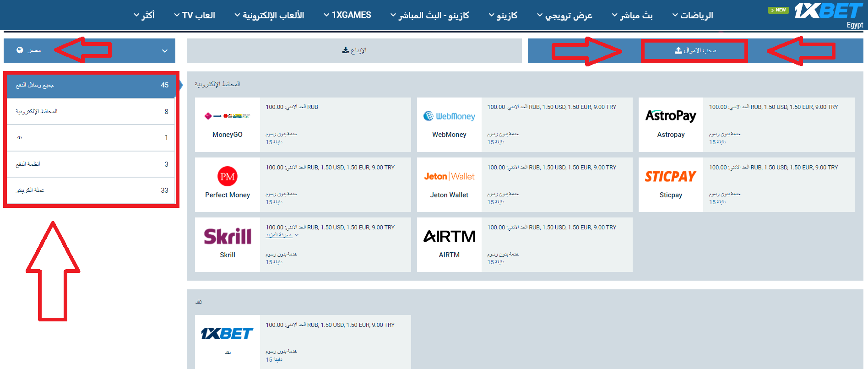Screen dimensions: 868x369
Task: Click the Astropay name label
Action: pos(671,135)
